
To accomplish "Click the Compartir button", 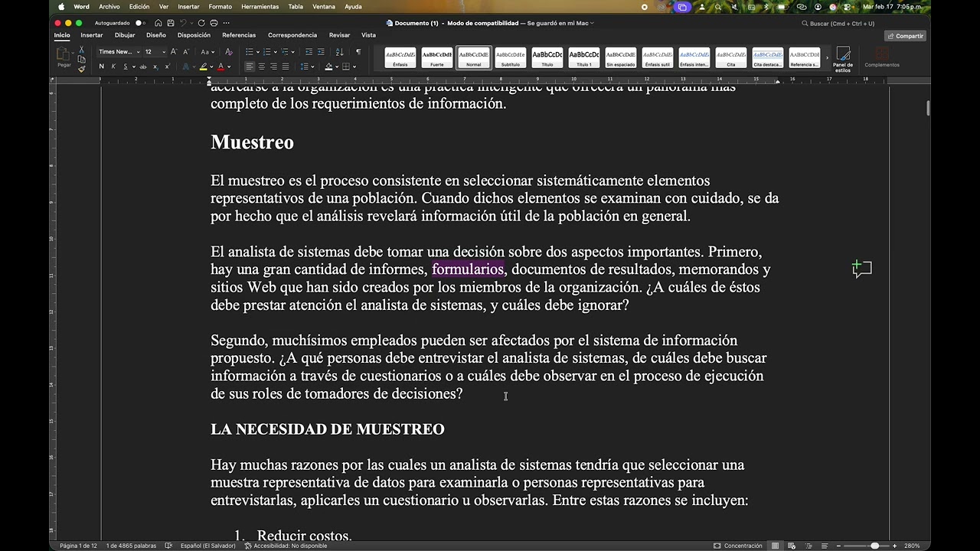I will point(905,36).
